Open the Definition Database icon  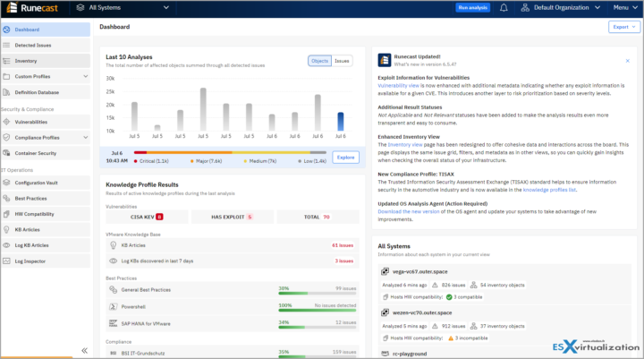coord(7,92)
